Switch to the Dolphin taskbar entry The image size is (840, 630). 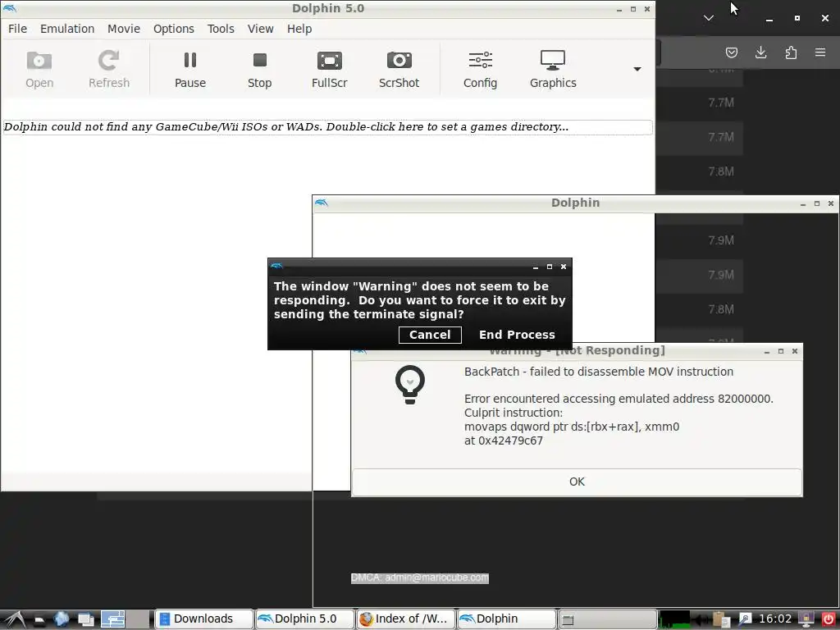coord(506,619)
